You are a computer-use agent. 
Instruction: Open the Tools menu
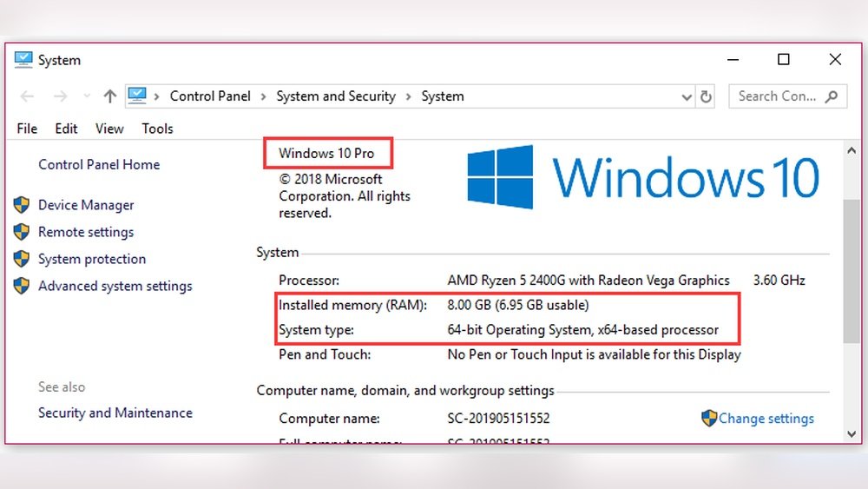tap(157, 129)
